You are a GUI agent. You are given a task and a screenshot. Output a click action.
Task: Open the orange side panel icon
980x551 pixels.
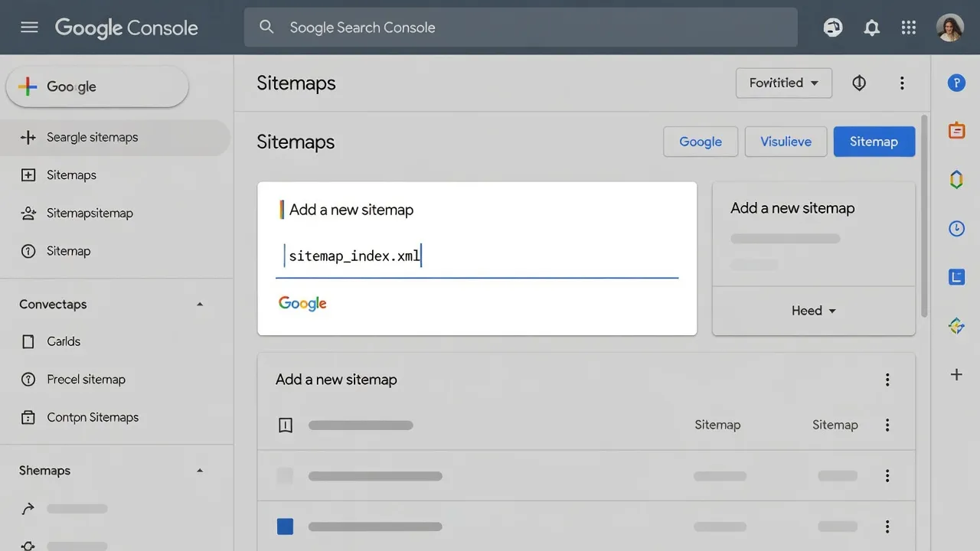point(956,131)
